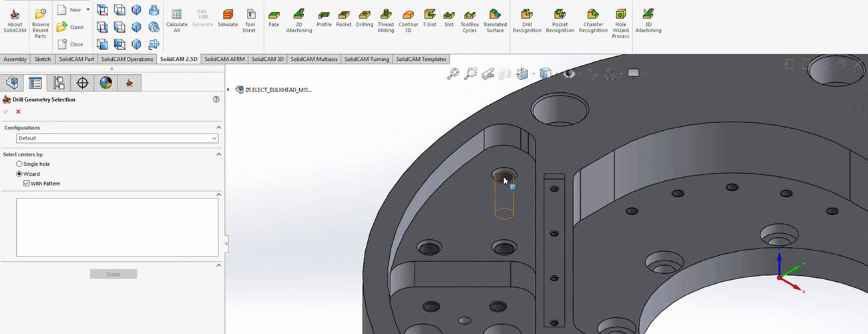Image resolution: width=868 pixels, height=334 pixels.
Task: Open the DimXpert crosshair panel tab
Action: pos(83,83)
